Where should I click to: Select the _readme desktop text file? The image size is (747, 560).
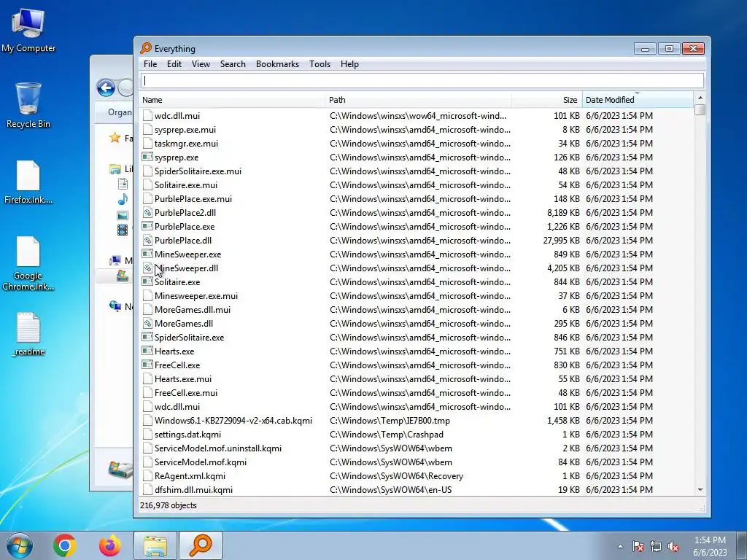(28, 334)
